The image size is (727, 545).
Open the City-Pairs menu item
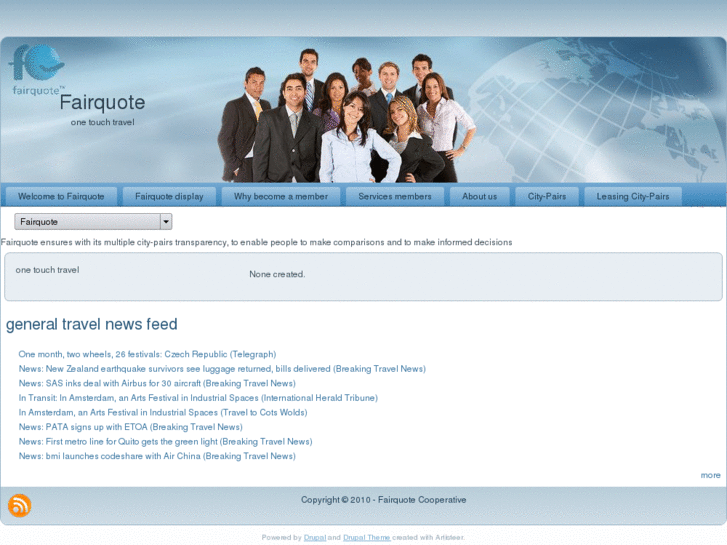point(547,197)
